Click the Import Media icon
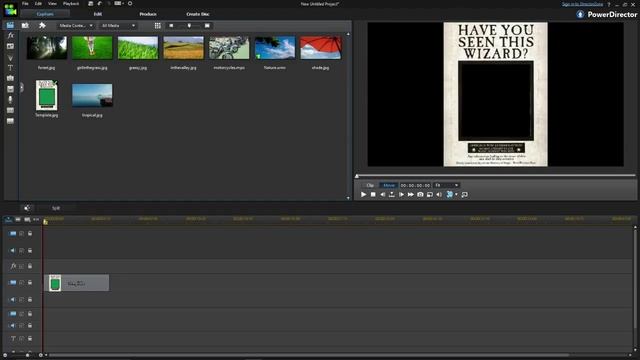 (25, 25)
